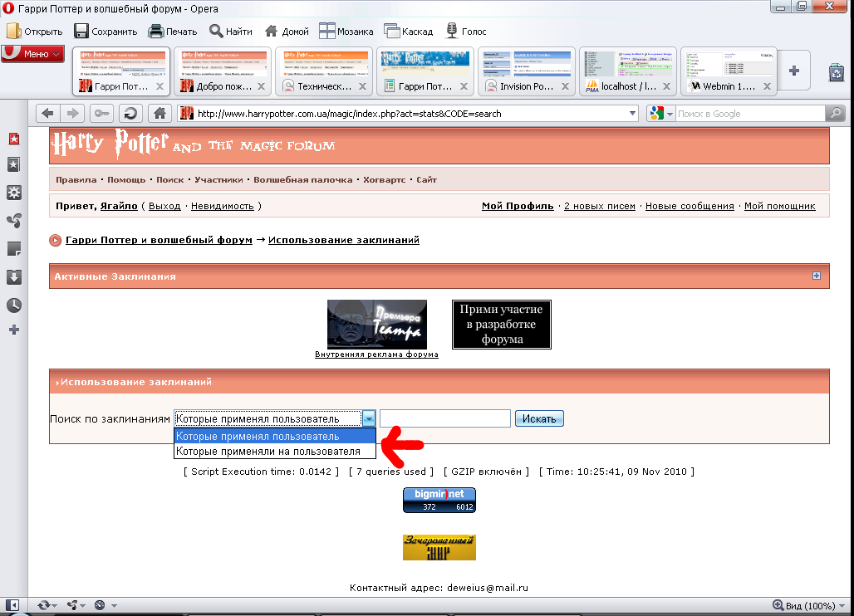The width and height of the screenshot is (854, 616).
Task: Open the red Opera Меню button
Action: (x=32, y=54)
